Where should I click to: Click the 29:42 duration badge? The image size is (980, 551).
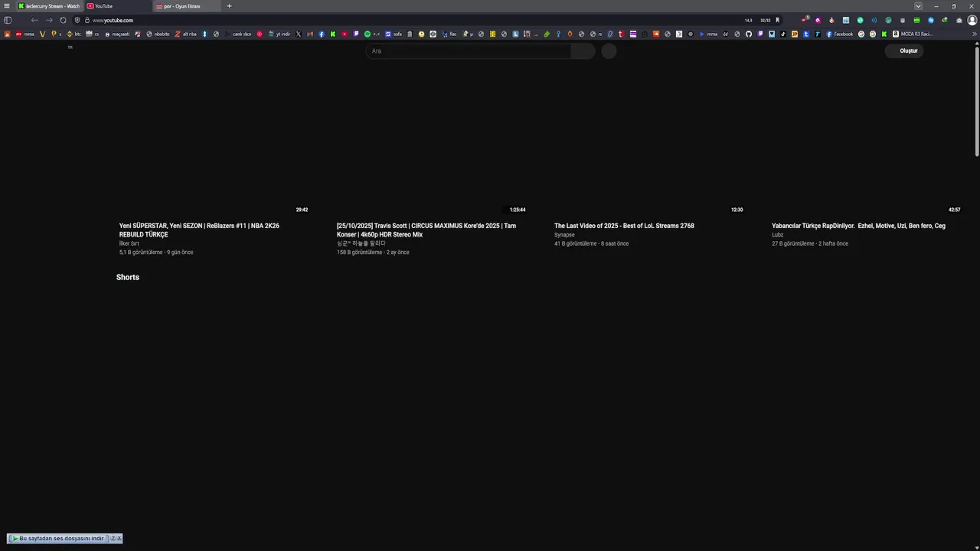(302, 210)
